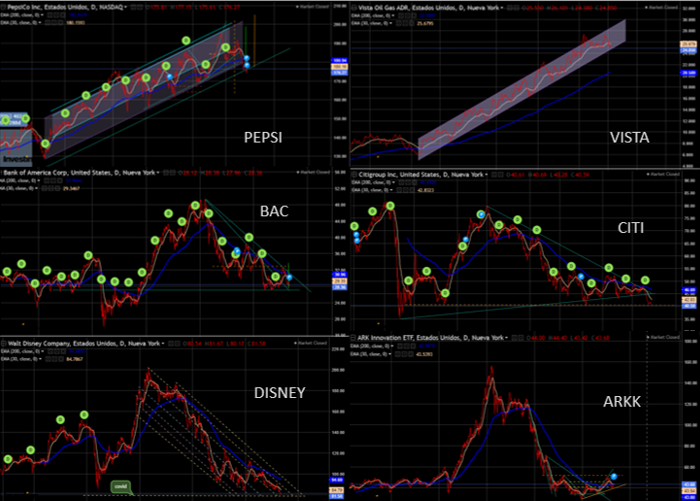Hide EMA 30 via eye icon in ARK Innovation chart
The width and height of the screenshot is (700, 501).
coord(397,354)
